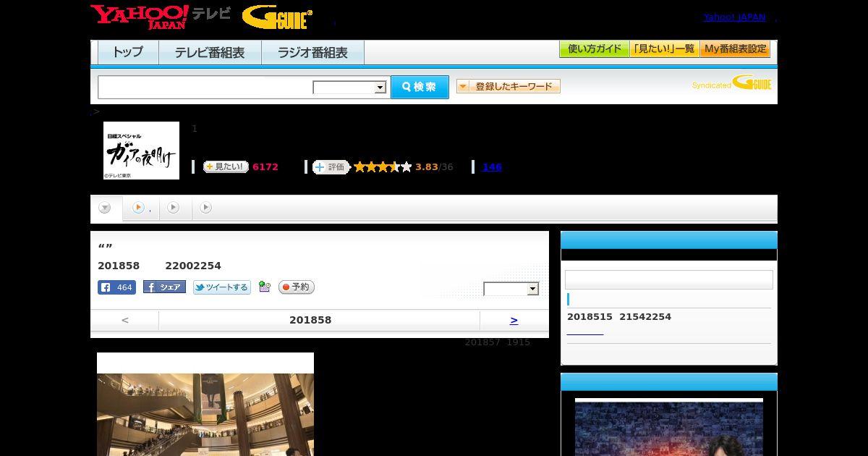The height and width of the screenshot is (456, 868).
Task: Select the second tab with the orange play icon
Action: (x=140, y=208)
